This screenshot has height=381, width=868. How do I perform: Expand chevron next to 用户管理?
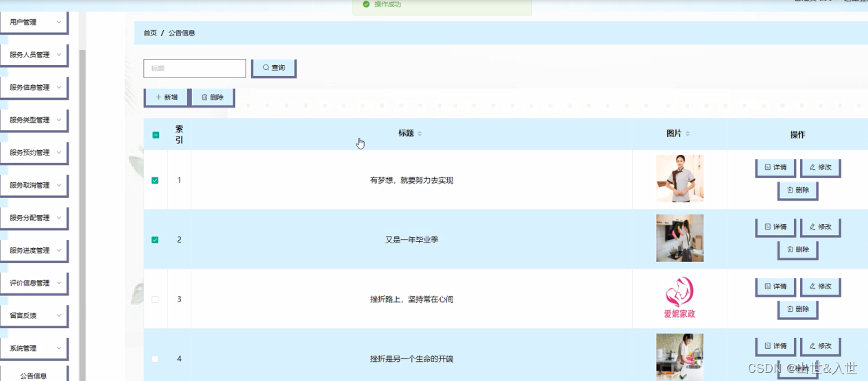tap(59, 22)
